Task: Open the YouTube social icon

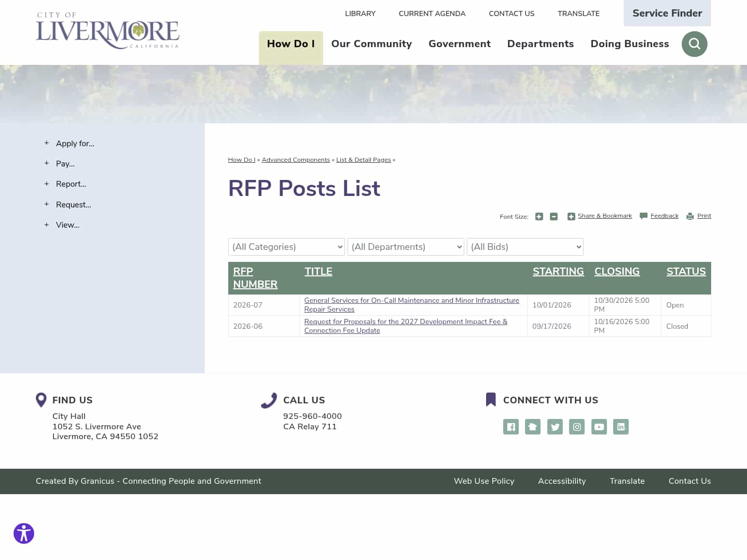Action: pos(599,427)
